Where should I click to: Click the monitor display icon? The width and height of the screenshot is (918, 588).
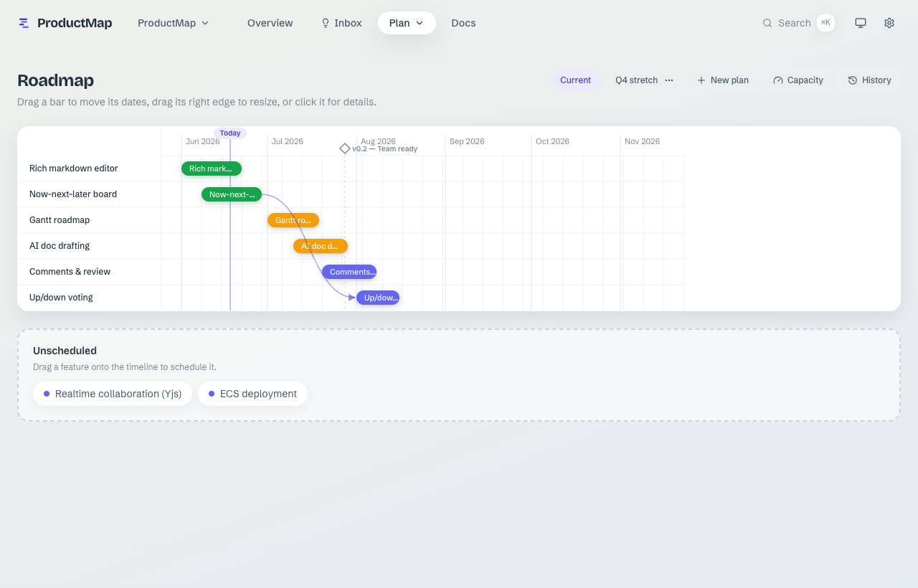(x=861, y=23)
